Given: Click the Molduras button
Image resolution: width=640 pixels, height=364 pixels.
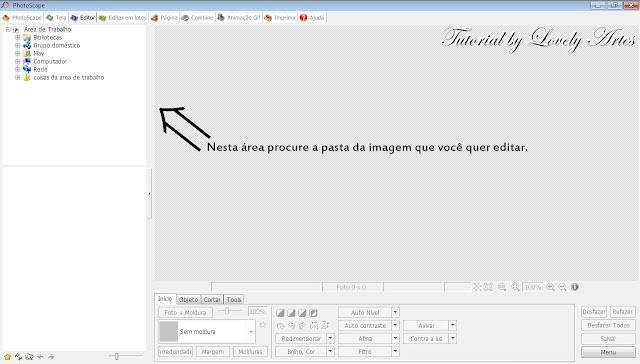Looking at the screenshot, I should pos(250,351).
